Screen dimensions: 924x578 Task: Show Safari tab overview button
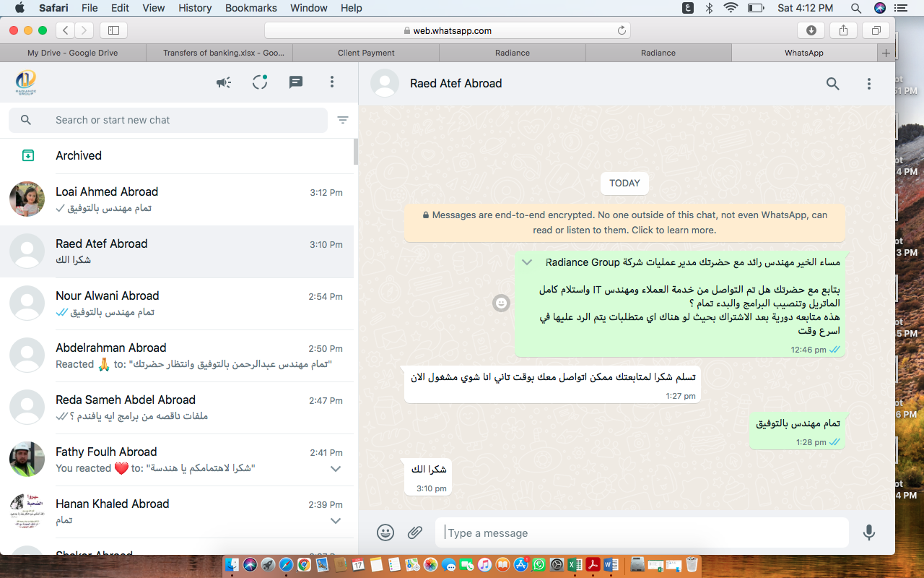pos(876,30)
